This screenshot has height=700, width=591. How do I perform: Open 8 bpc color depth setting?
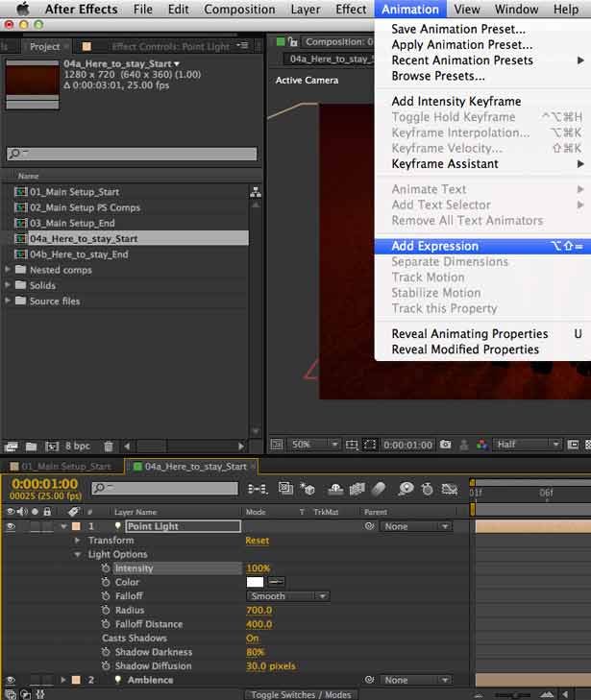click(x=78, y=446)
